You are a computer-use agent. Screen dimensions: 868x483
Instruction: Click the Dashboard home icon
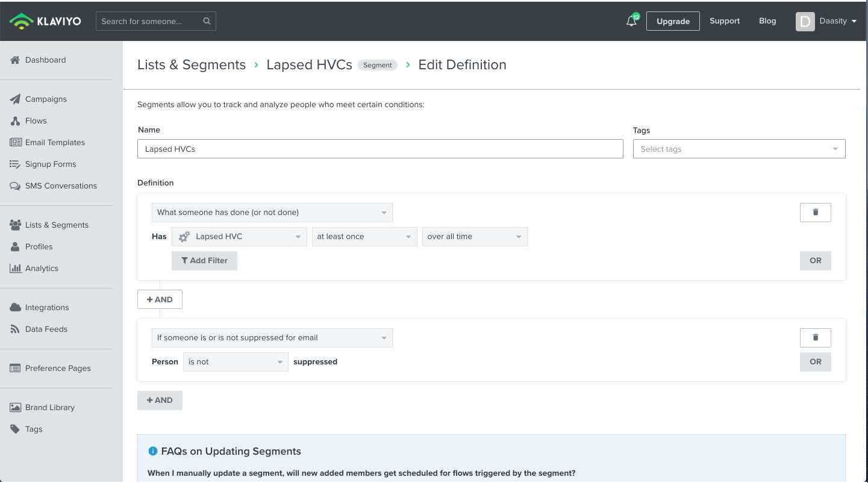15,60
